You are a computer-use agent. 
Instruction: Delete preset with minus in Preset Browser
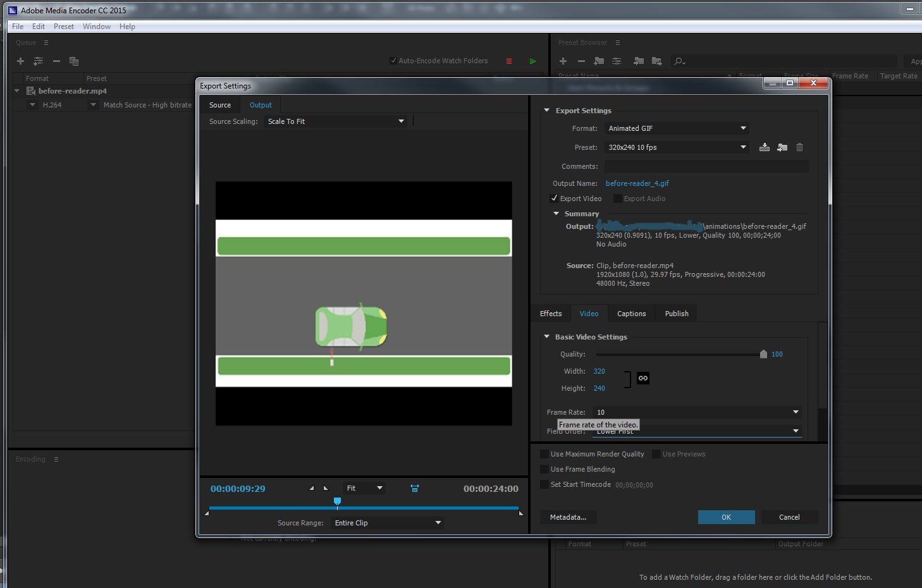pos(581,61)
